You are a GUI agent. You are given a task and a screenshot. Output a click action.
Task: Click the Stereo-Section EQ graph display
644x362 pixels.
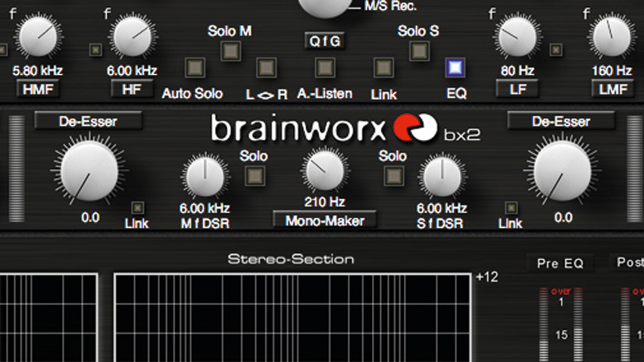(292, 317)
